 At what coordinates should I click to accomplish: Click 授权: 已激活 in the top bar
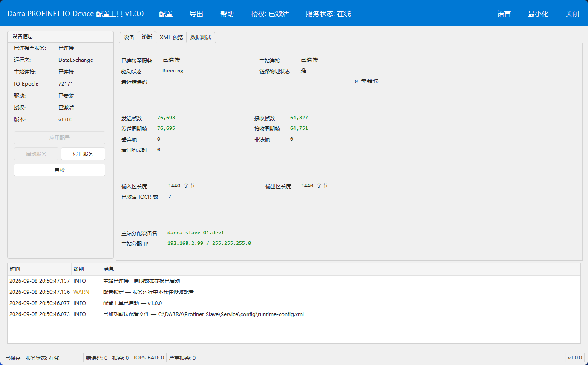[x=270, y=14]
